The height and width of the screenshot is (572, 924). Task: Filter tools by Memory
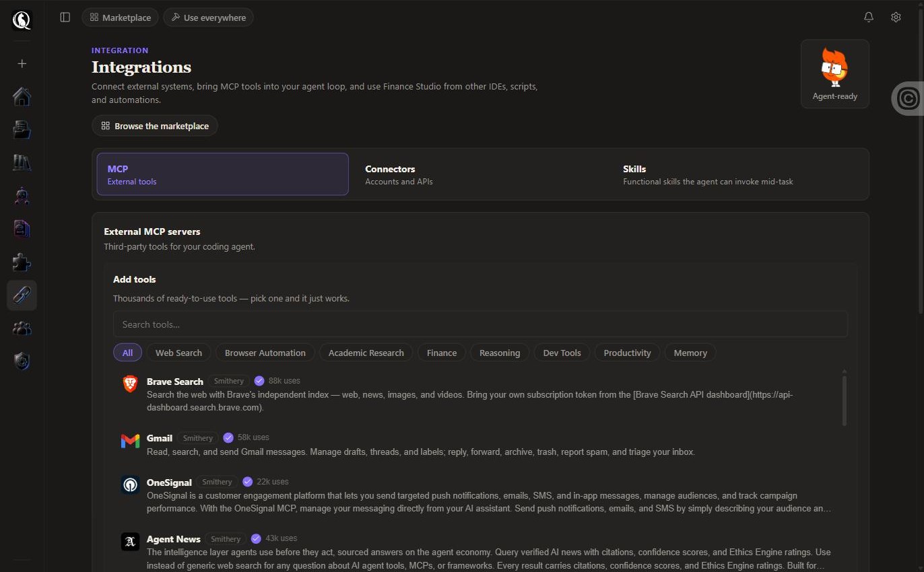click(690, 353)
